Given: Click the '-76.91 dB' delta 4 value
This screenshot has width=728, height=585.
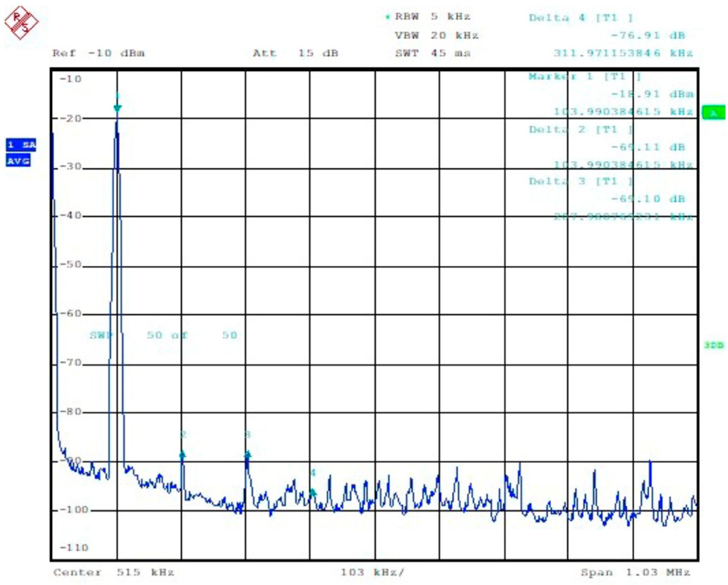Looking at the screenshot, I should 648,35.
